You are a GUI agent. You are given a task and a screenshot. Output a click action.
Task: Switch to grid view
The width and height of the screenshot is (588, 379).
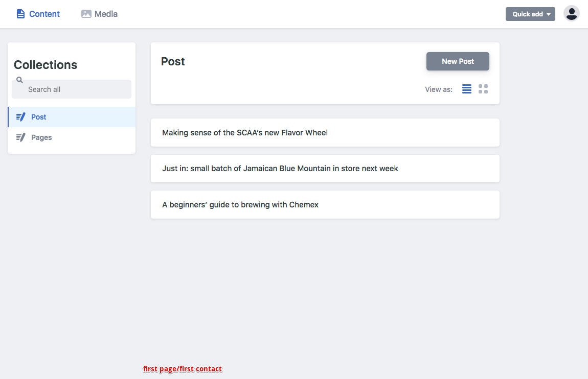(x=483, y=89)
